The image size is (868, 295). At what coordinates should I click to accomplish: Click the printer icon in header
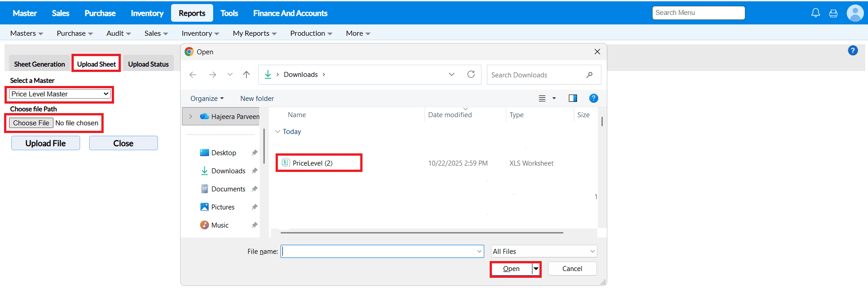[x=833, y=14]
